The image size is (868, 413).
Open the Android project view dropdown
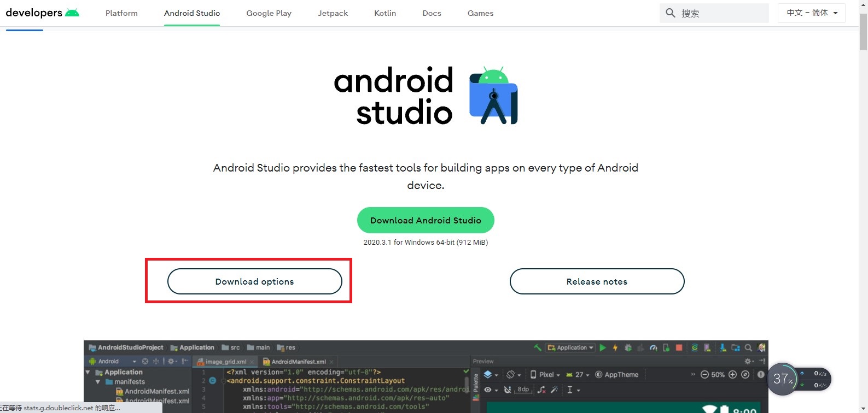click(113, 361)
